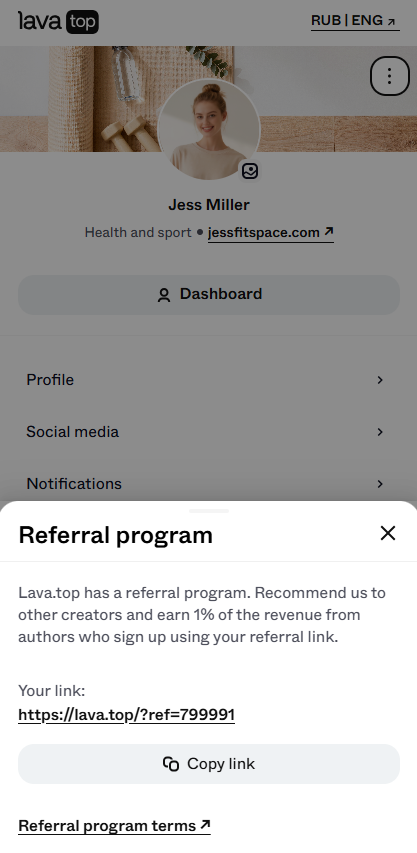Expand the Profile section chevron
Image resolution: width=417 pixels, height=853 pixels.
(x=380, y=380)
